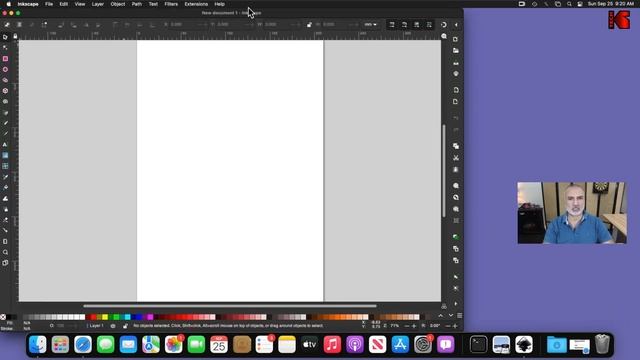Screen dimensions: 640x360
Task: Click Cut scissors icon
Action: (456, 158)
